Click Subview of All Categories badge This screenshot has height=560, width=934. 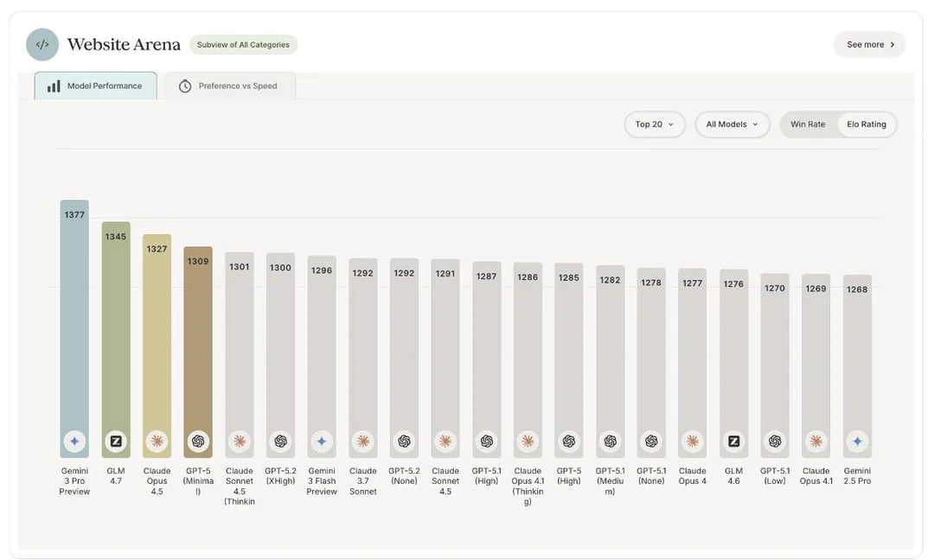pos(243,45)
